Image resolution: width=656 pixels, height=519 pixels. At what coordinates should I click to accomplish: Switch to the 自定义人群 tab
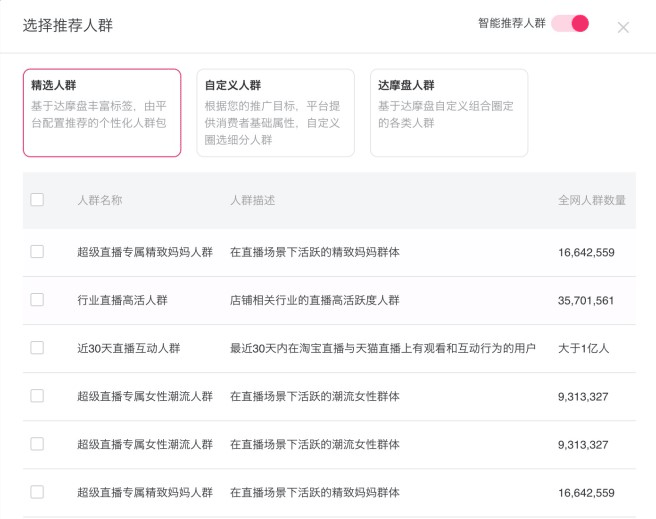[x=275, y=113]
